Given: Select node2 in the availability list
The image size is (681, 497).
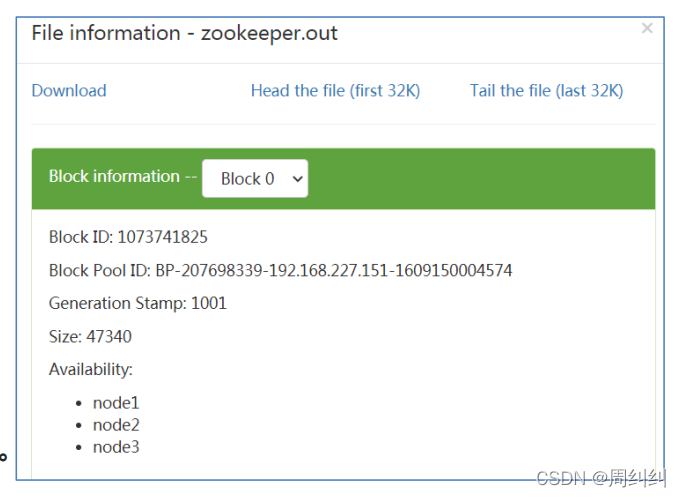Looking at the screenshot, I should pos(116,425).
